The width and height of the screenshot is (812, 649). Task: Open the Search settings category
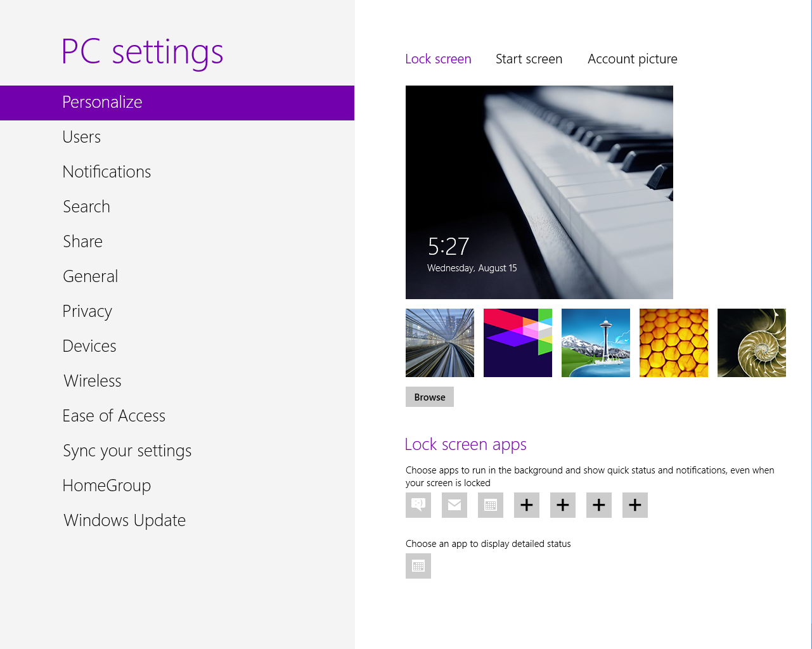(x=177, y=207)
